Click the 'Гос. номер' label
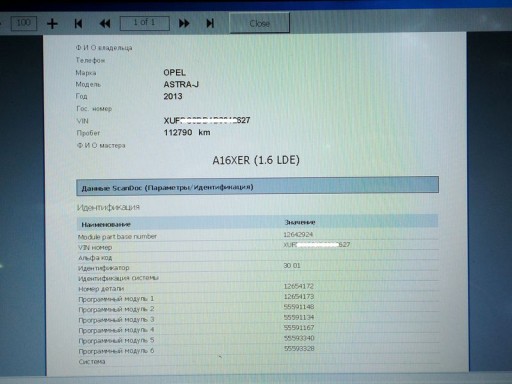512x384 pixels. (x=94, y=109)
